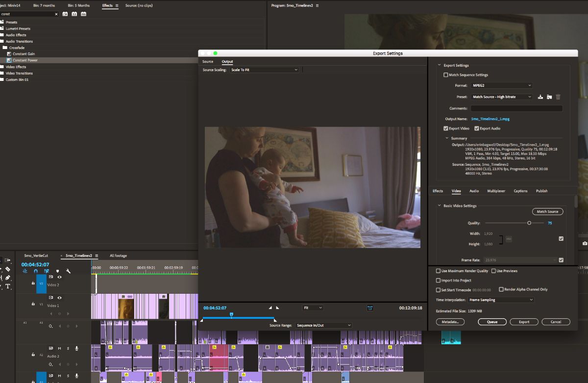Open the Format dropdown showing MPEG2
This screenshot has height=383, width=588.
[501, 85]
